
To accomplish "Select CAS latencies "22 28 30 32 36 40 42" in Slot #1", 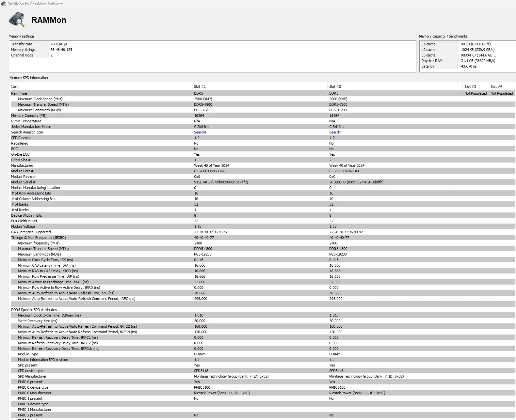I will coord(211,232).
